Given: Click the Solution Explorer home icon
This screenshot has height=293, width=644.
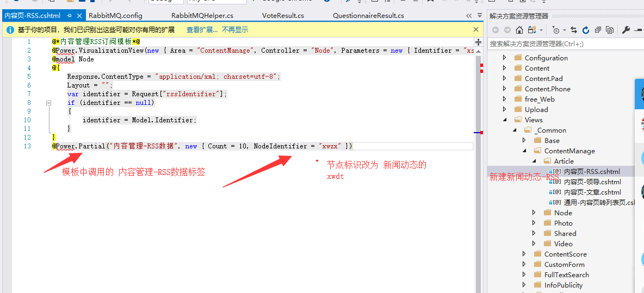Looking at the screenshot, I should (519, 30).
